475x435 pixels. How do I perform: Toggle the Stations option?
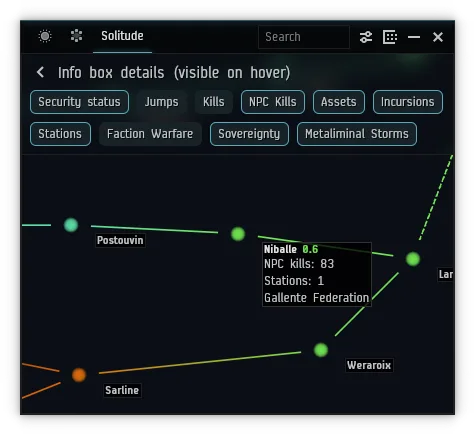pos(60,134)
